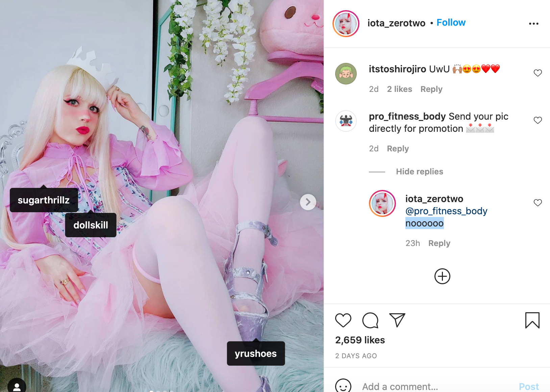
Task: Like pro_fitness_body's comment
Action: 538,120
